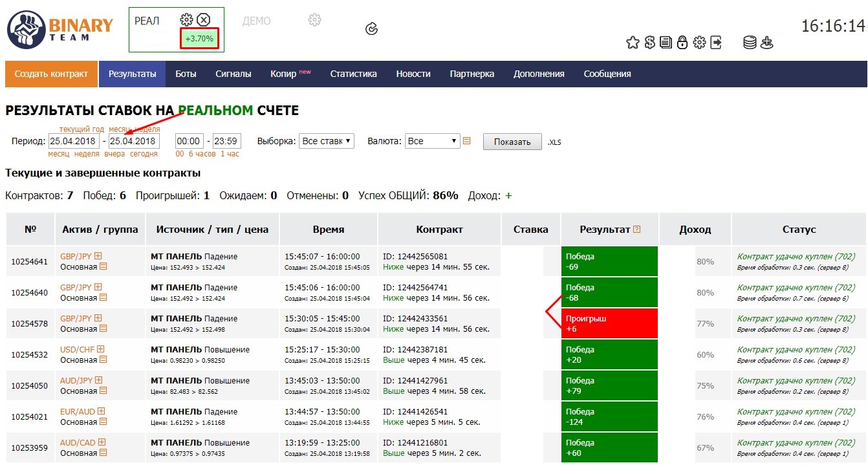The height and width of the screenshot is (474, 868).
Task: Click the X icon beside РЕАЛ
Action: tap(204, 20)
